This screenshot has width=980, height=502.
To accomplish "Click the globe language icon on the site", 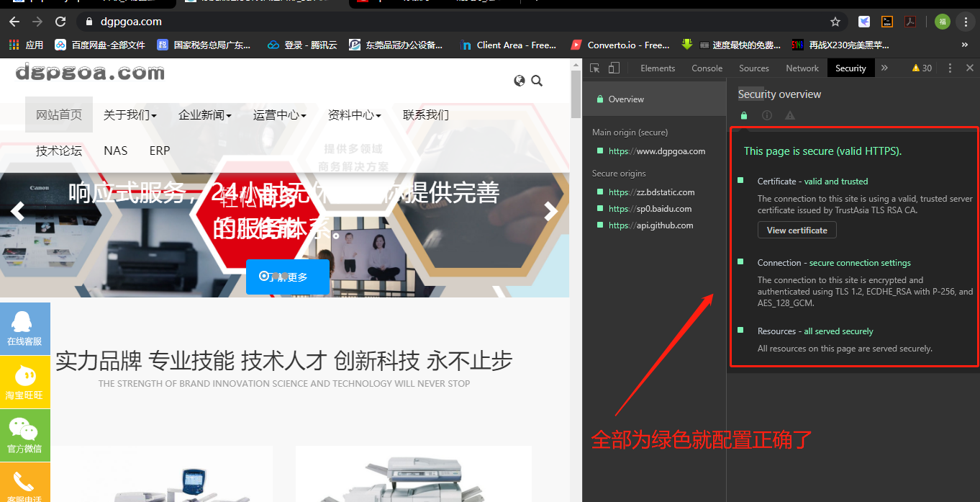I will point(520,81).
